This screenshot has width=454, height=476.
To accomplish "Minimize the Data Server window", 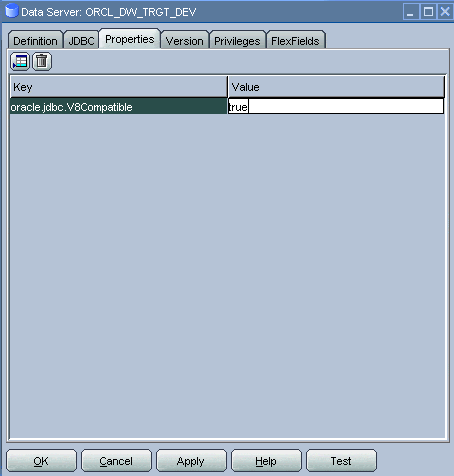I will (411, 12).
